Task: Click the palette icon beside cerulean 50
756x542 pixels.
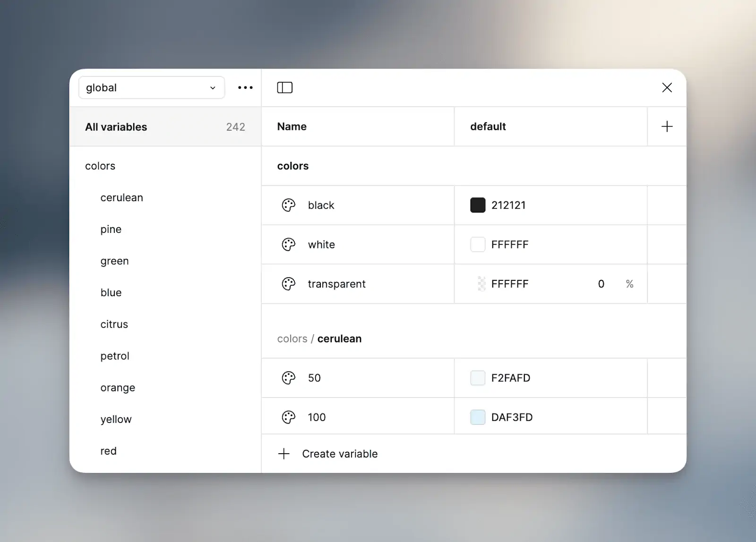Action: pos(289,378)
